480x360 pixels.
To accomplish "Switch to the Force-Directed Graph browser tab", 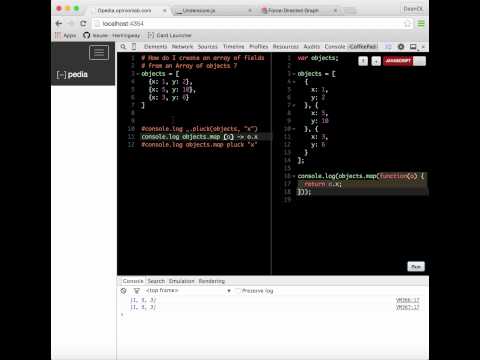I will click(x=297, y=11).
